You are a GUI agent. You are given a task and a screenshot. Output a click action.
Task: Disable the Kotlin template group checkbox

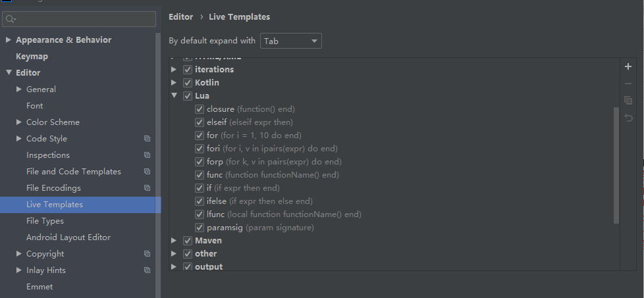[188, 83]
